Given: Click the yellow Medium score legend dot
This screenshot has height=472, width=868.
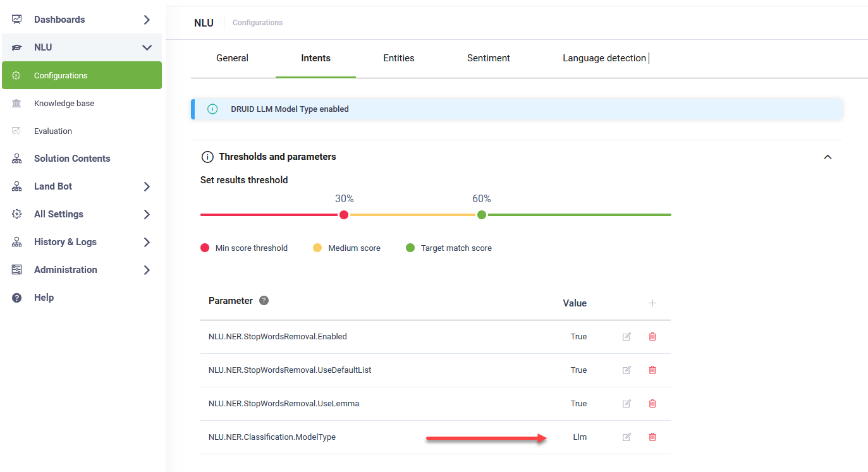Looking at the screenshot, I should (x=317, y=248).
